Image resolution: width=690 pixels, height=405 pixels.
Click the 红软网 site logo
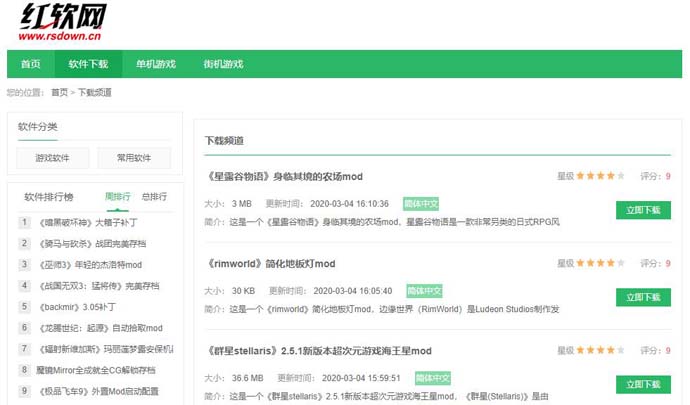[x=62, y=22]
